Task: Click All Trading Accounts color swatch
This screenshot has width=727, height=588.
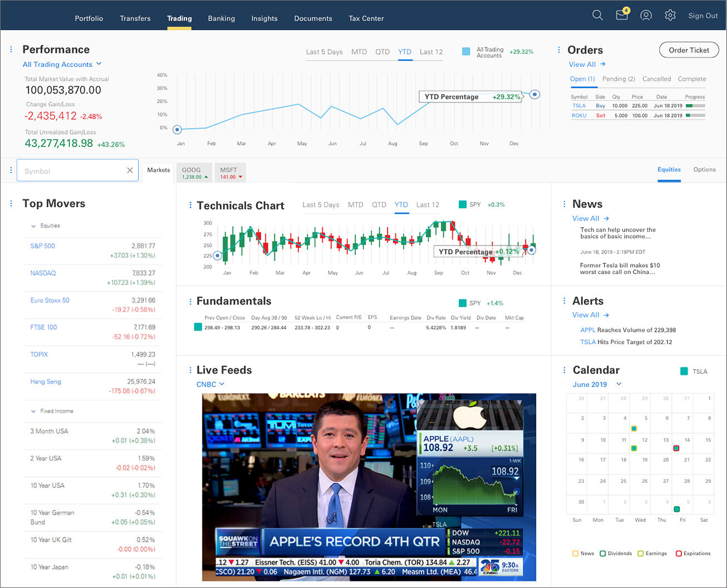Action: tap(466, 51)
